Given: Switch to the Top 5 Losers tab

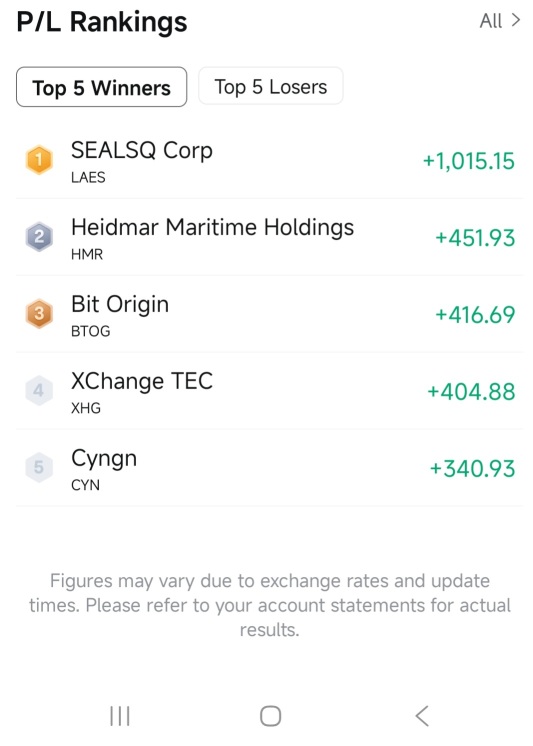Looking at the screenshot, I should (270, 86).
